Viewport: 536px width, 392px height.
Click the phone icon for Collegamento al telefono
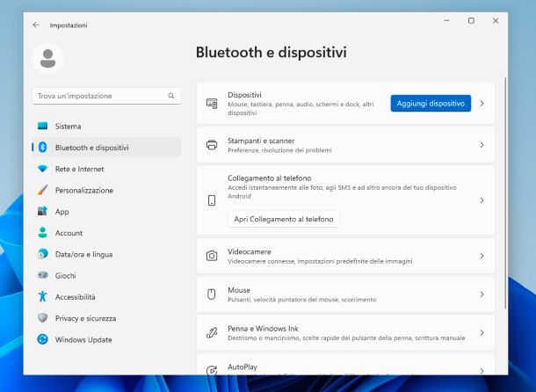[212, 200]
